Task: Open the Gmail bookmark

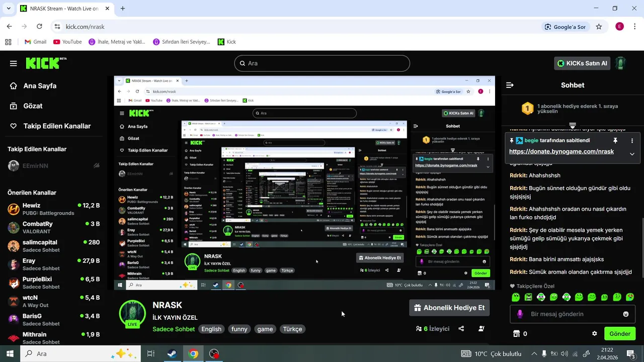Action: [x=35, y=42]
